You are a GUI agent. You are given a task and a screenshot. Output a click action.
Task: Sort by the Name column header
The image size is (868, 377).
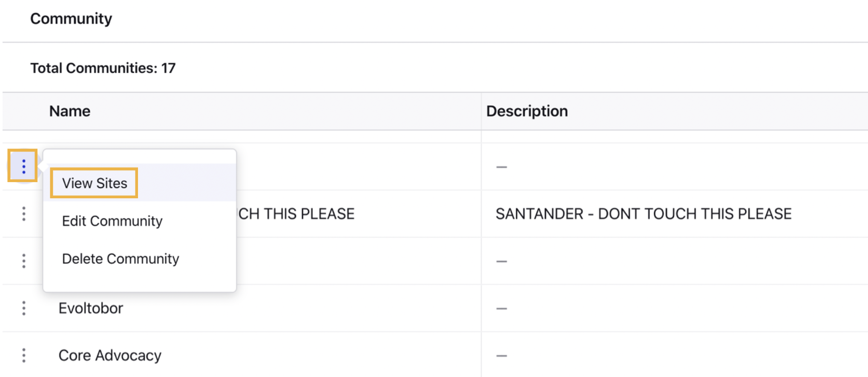click(70, 111)
